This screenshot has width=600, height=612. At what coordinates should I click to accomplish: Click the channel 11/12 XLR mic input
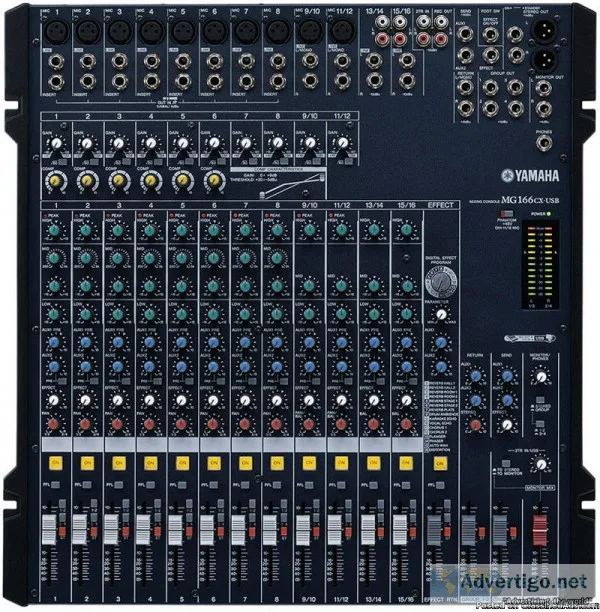[x=342, y=31]
